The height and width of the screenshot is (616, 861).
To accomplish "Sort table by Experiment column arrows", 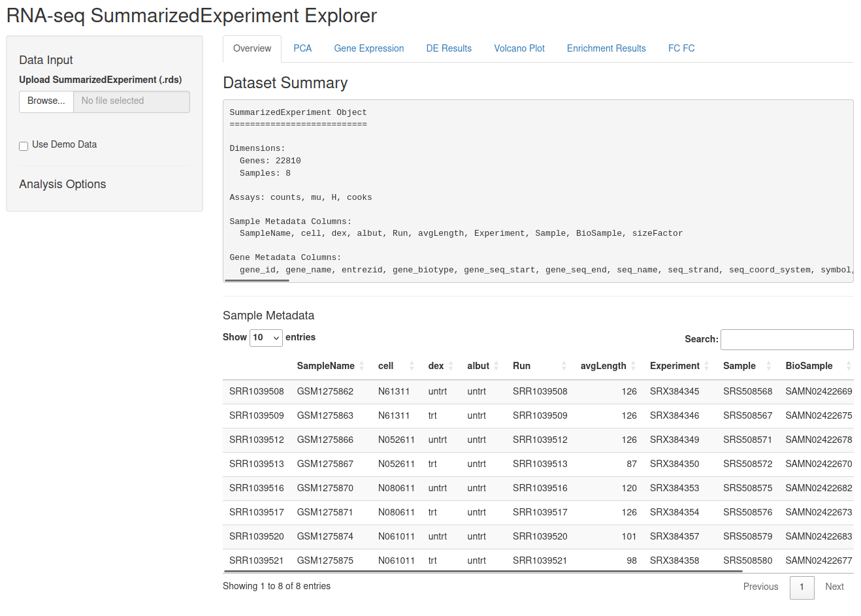I will coord(706,366).
